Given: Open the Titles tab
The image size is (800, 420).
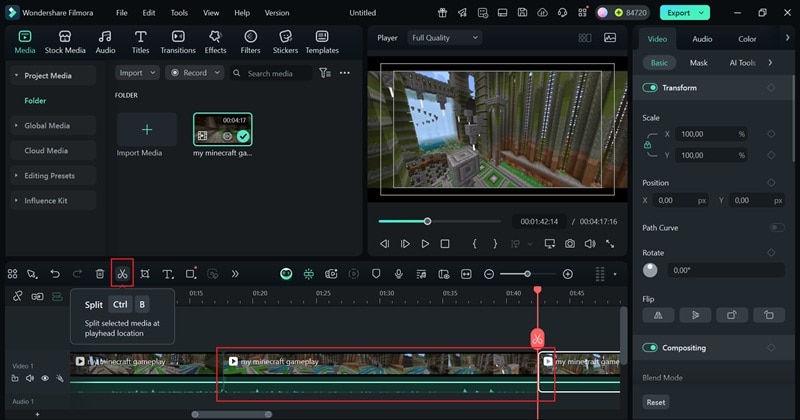Looking at the screenshot, I should (140, 42).
